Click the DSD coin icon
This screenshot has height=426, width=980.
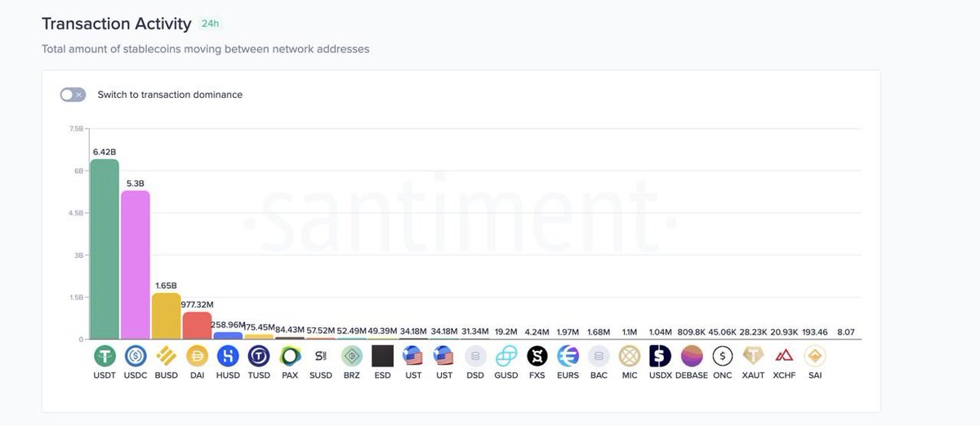click(475, 356)
